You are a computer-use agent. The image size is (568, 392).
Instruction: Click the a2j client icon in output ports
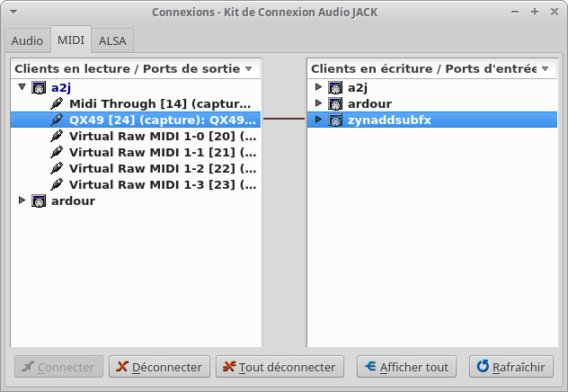pos(39,88)
